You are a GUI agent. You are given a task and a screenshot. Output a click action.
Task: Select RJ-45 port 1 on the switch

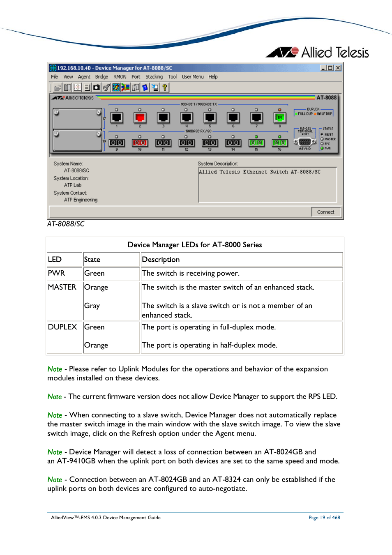pyautogui.click(x=117, y=118)
